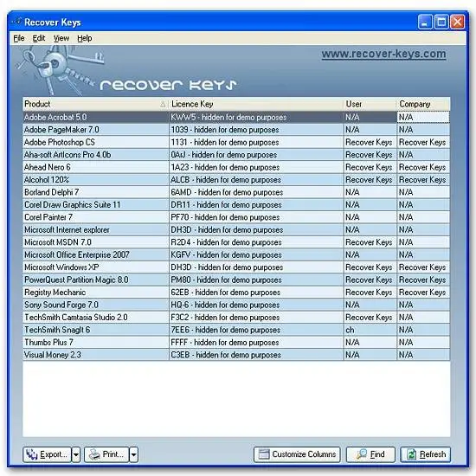Click the Customize Columns button
This screenshot has width=476, height=476.
point(297,454)
